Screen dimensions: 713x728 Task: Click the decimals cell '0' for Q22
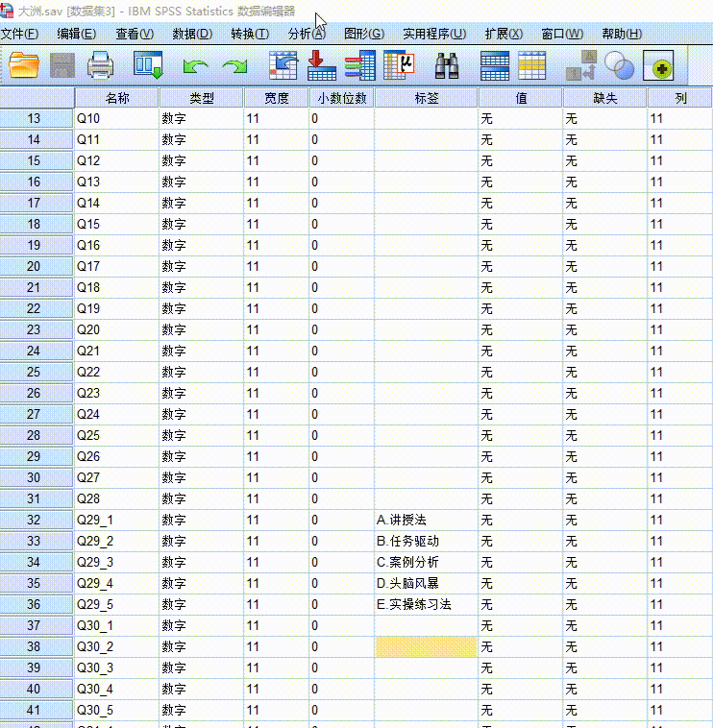(342, 373)
